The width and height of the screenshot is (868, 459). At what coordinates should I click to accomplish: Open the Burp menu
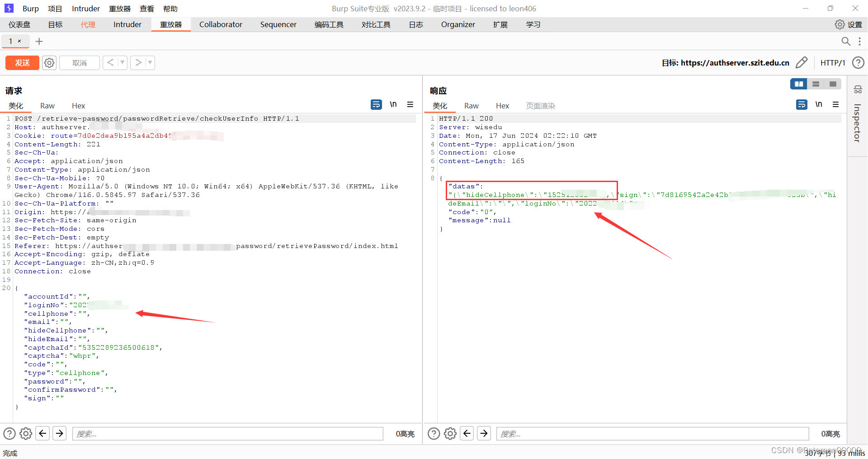tap(31, 9)
